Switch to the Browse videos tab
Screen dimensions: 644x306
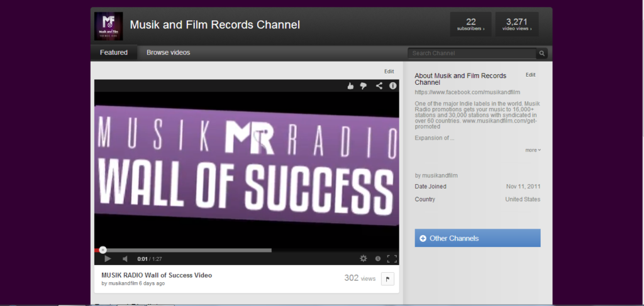tap(169, 53)
